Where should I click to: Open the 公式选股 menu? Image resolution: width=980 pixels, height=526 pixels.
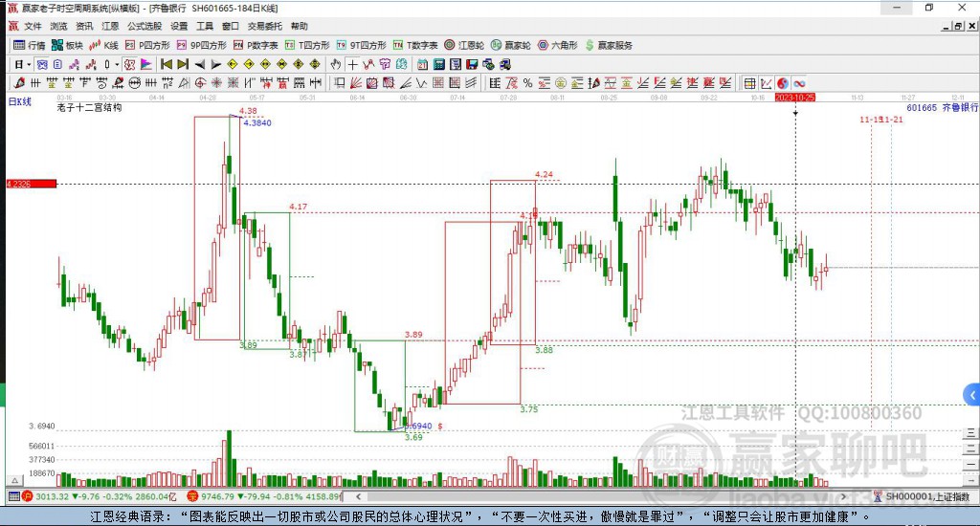click(145, 26)
